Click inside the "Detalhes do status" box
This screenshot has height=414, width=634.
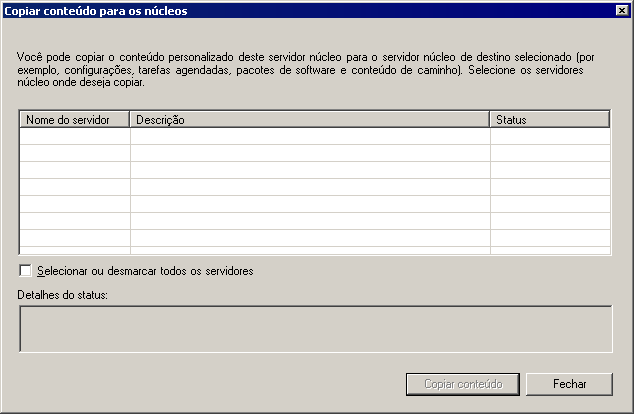(x=316, y=329)
